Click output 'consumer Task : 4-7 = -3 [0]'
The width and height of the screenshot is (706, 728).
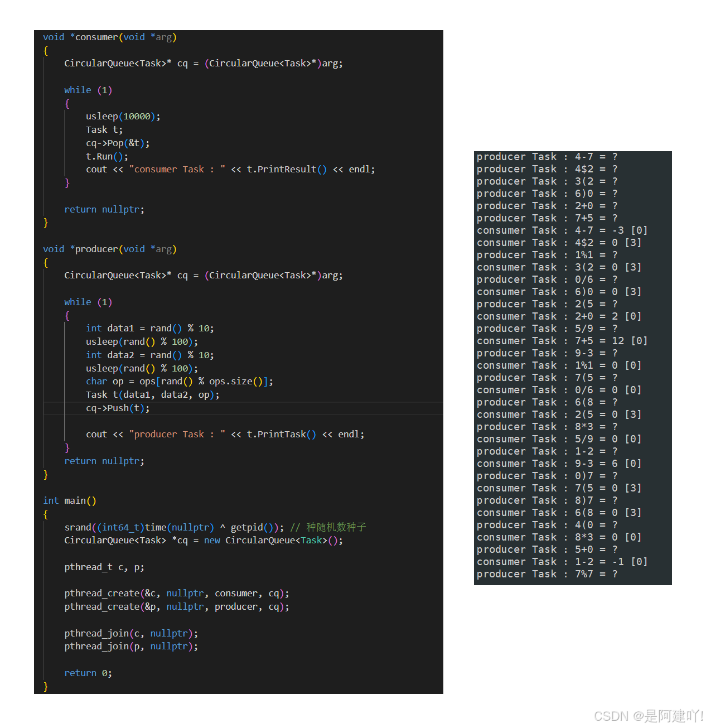pos(562,230)
